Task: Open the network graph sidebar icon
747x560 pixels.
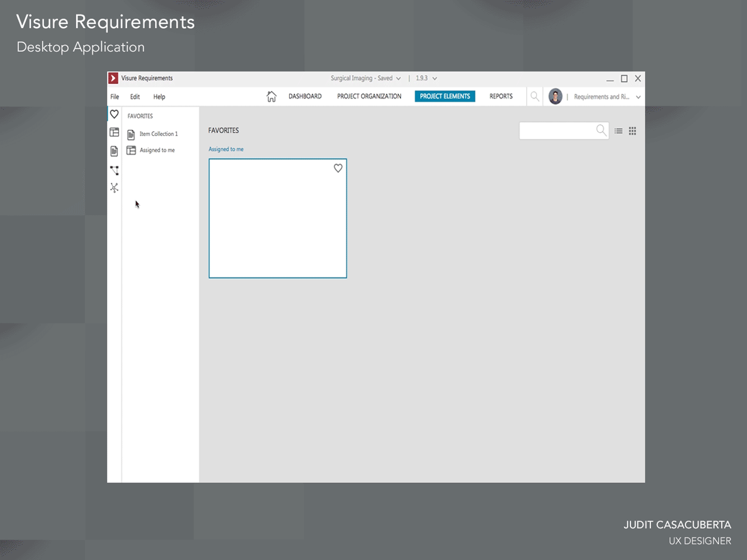Action: [114, 188]
